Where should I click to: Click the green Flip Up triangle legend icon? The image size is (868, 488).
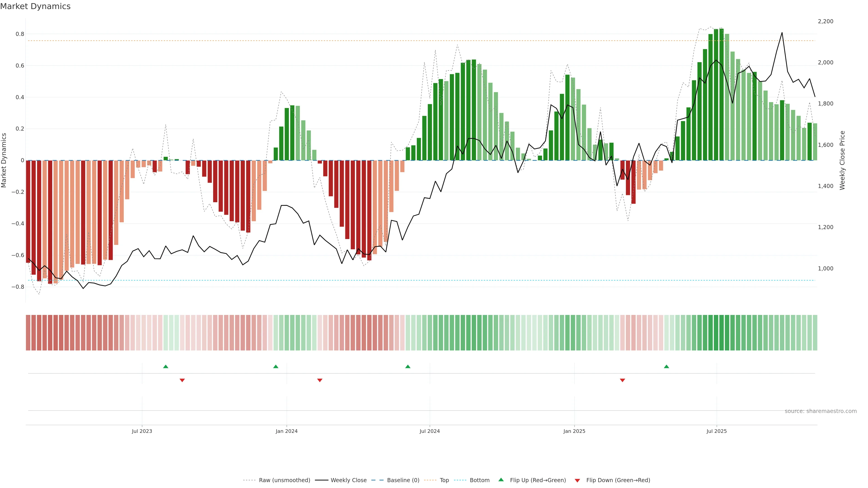coord(501,480)
